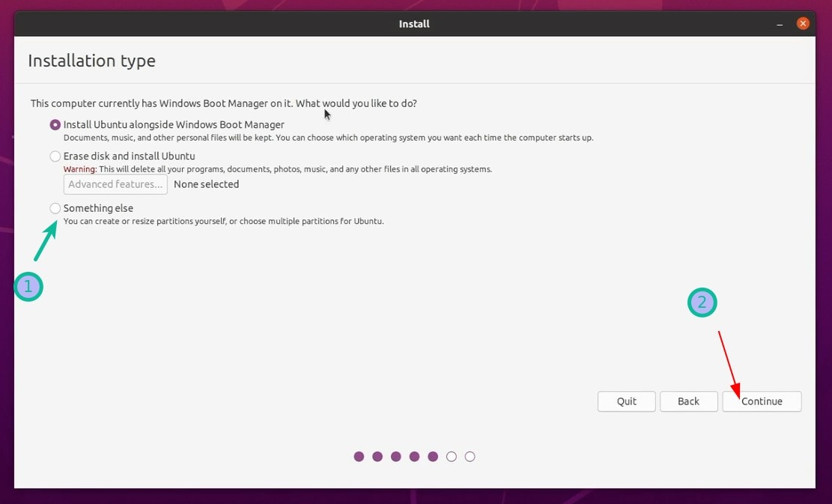
Task: Click the minimize control on the title bar
Action: pos(780,23)
